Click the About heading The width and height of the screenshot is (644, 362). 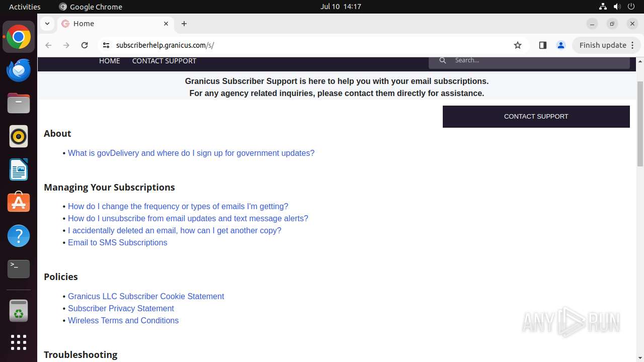pyautogui.click(x=57, y=133)
